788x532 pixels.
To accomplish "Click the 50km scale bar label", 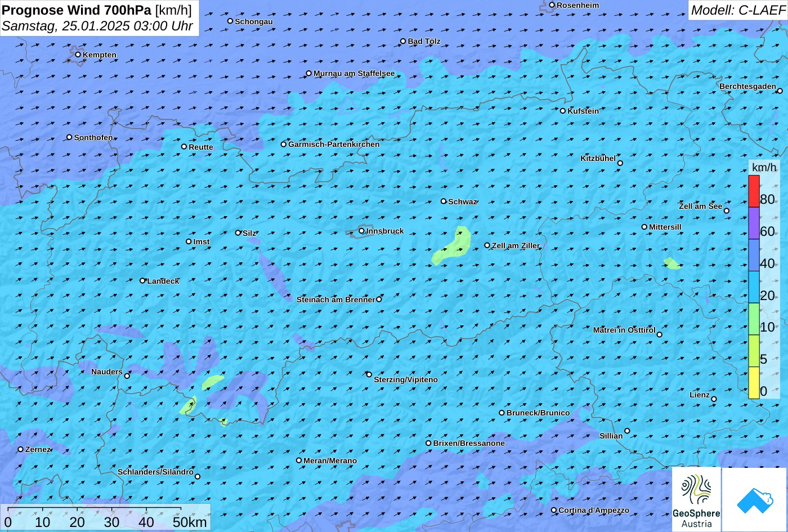I will tap(190, 522).
